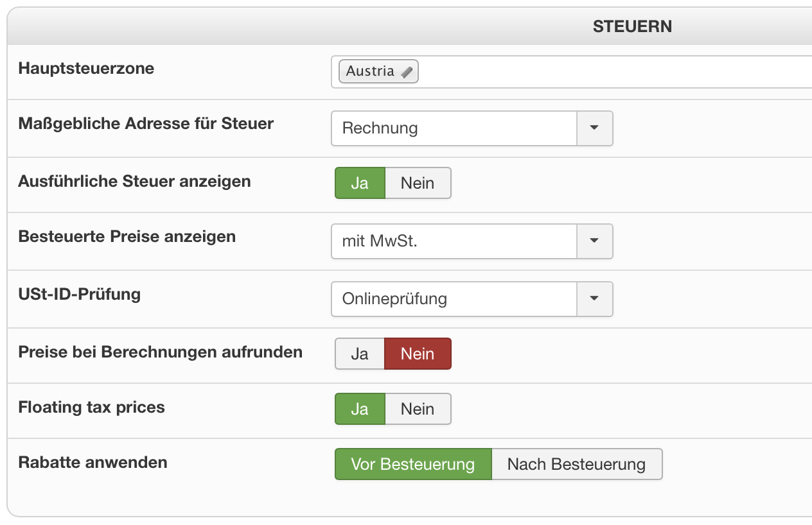Click the STEUERN section header

(x=632, y=26)
